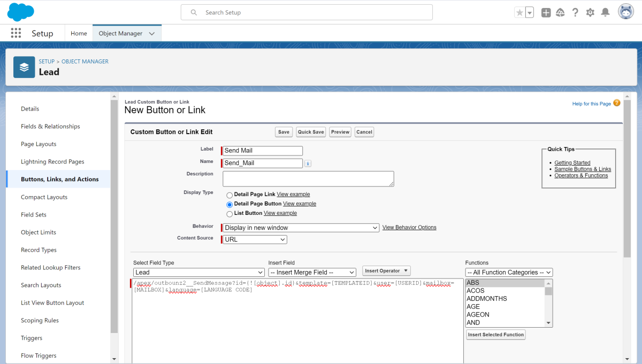This screenshot has width=642, height=364.
Task: Click in the Search Setup box
Action: [x=307, y=12]
